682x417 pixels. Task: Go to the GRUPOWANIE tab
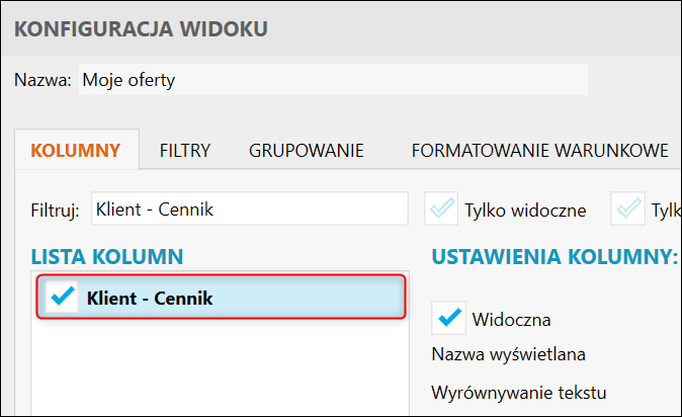click(306, 151)
